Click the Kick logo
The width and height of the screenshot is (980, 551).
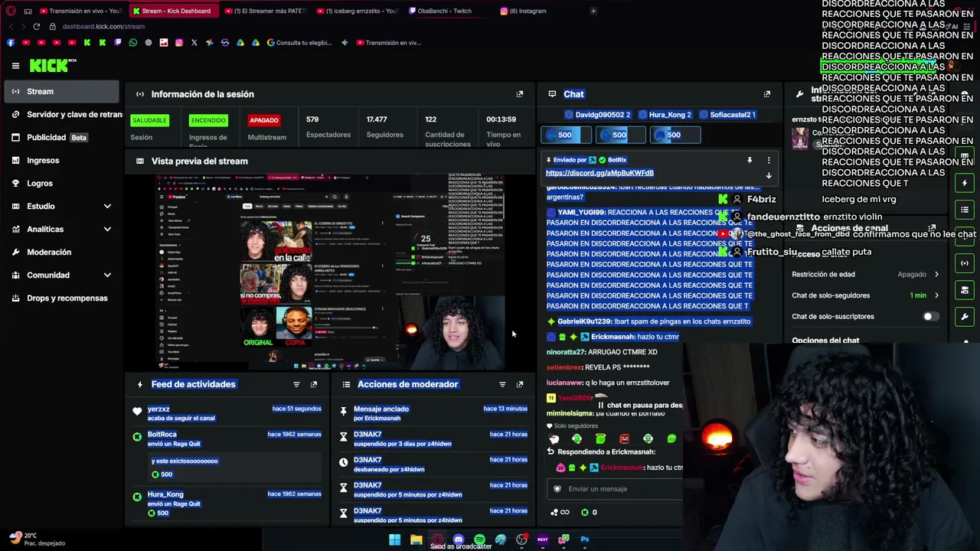(x=52, y=66)
